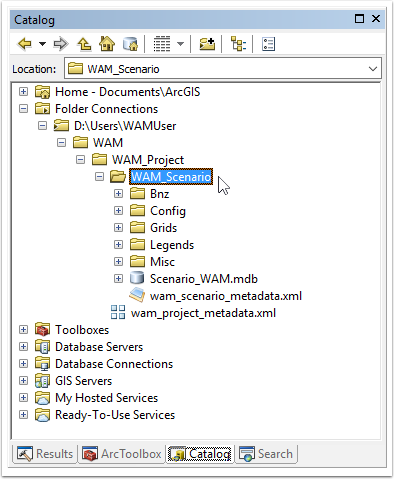Image resolution: width=394 pixels, height=479 pixels.
Task: Click the view type grid icon
Action: pos(162,44)
